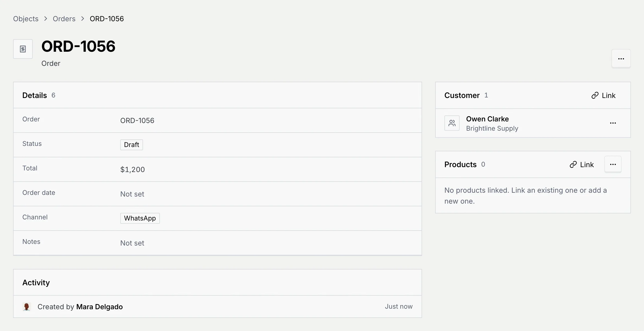Screen dimensions: 644x331
Task: Click Mara Delgado's avatar in Activity
Action: pyautogui.click(x=27, y=307)
